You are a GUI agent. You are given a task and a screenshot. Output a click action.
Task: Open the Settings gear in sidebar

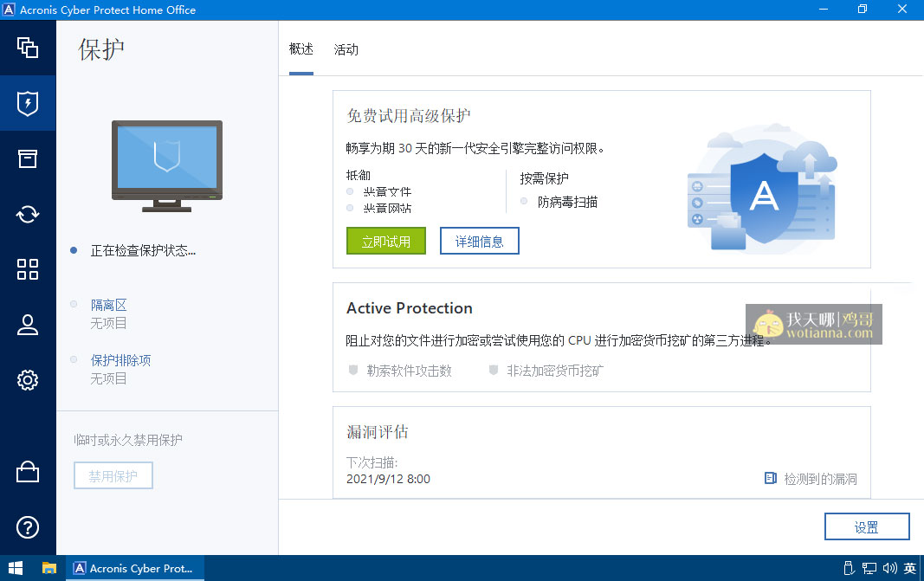pos(28,380)
